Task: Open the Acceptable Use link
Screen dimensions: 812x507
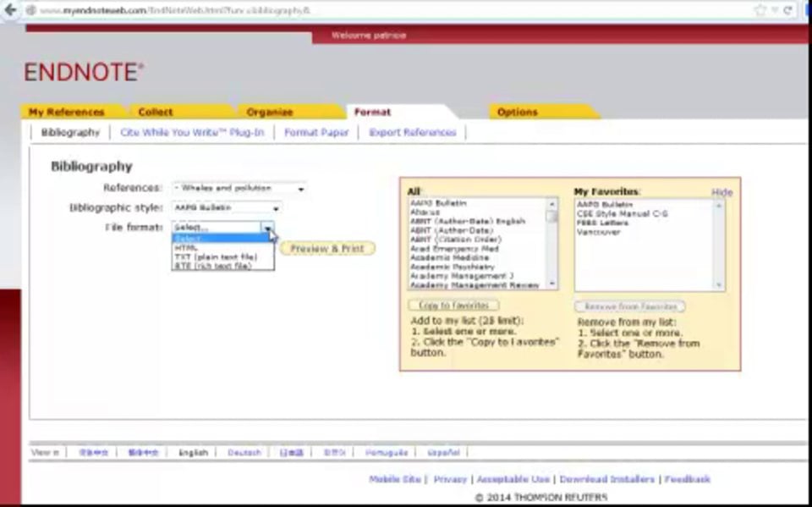Action: coord(513,480)
